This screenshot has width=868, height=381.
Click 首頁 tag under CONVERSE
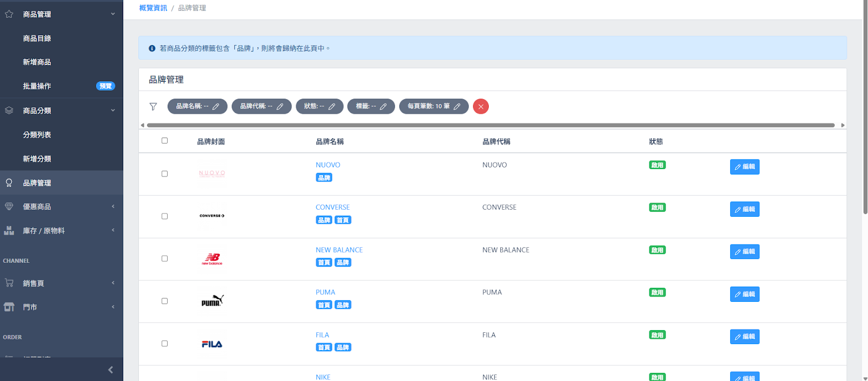tap(343, 220)
